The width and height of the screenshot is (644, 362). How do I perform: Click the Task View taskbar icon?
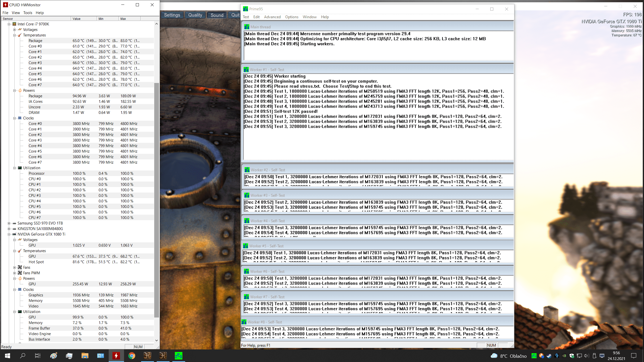(x=38, y=356)
